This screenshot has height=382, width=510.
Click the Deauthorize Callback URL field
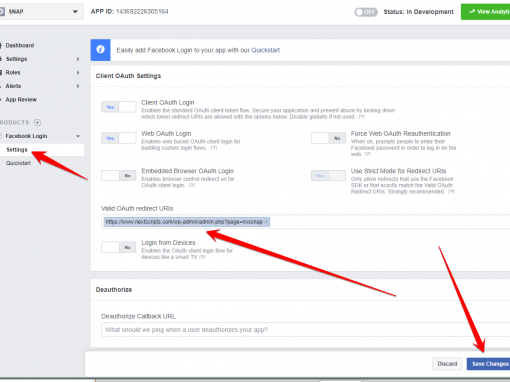tap(306, 330)
